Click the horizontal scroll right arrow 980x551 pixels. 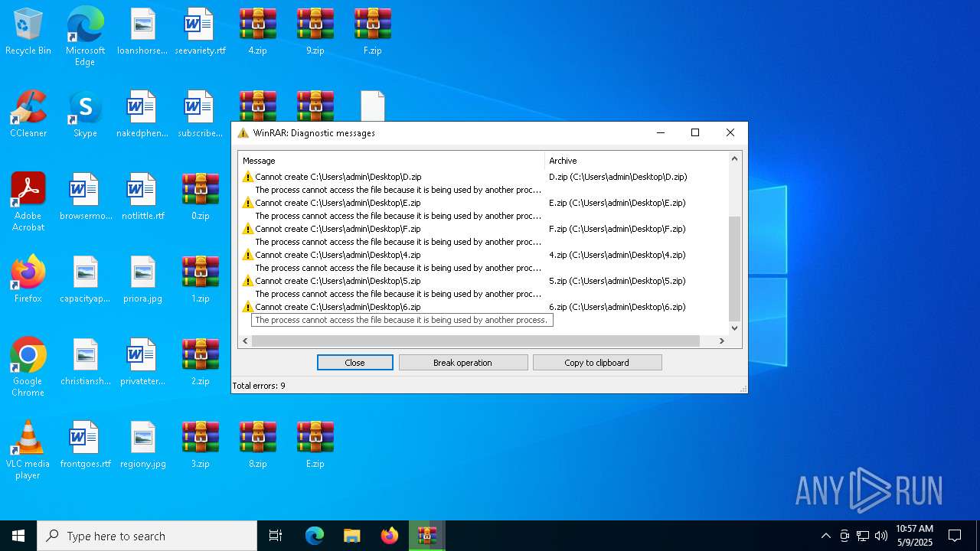721,341
